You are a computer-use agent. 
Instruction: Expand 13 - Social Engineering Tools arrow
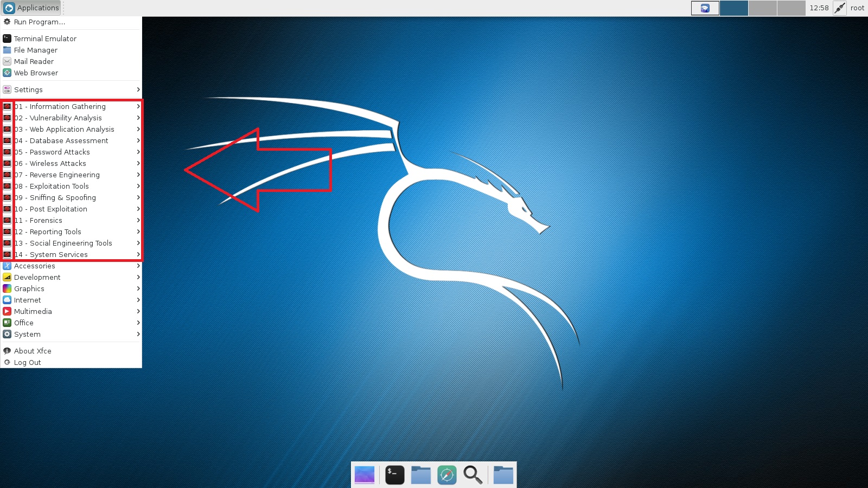tap(138, 243)
